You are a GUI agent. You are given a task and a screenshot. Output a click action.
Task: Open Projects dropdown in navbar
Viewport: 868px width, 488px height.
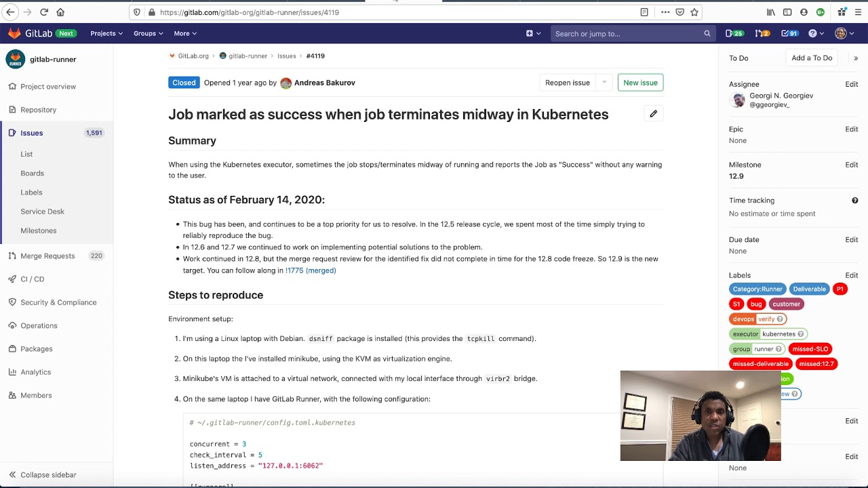click(106, 33)
